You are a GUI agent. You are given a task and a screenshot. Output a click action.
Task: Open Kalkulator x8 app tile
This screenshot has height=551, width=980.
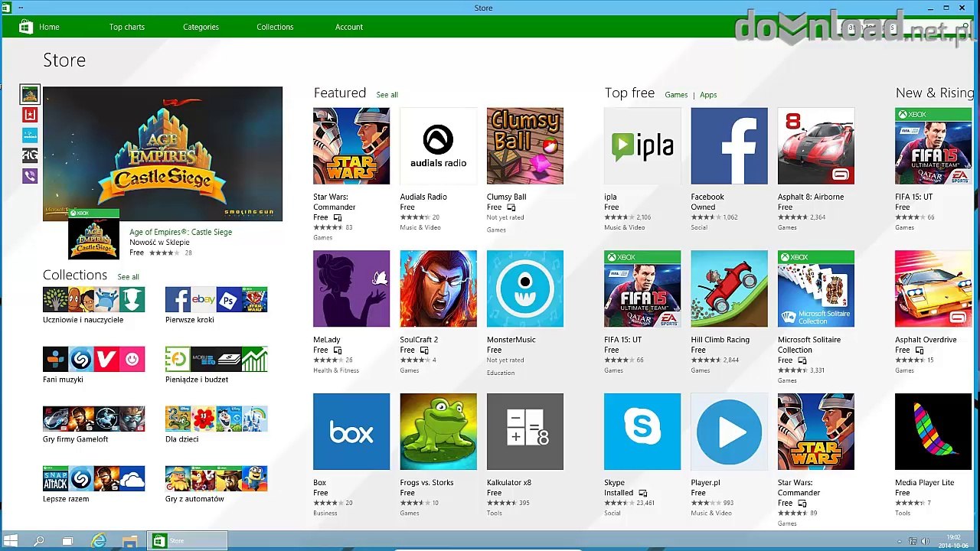click(x=524, y=432)
